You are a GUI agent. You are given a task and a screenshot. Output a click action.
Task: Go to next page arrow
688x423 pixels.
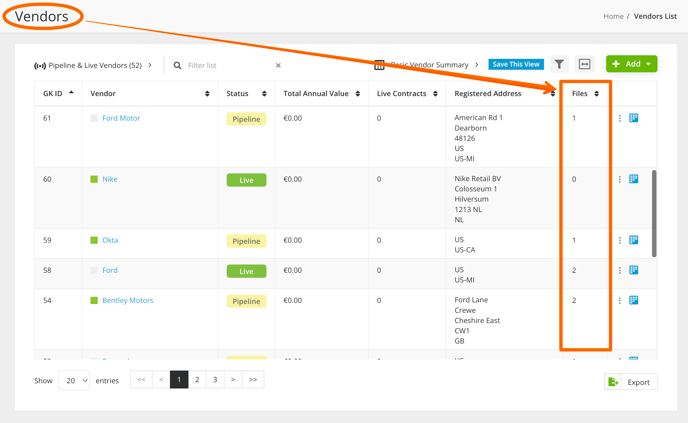point(233,380)
